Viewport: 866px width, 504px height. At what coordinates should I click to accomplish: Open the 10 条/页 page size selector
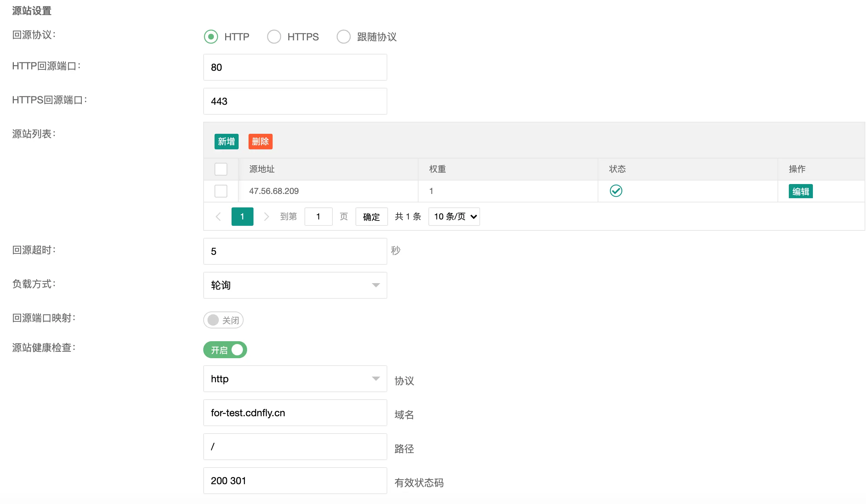pos(454,217)
